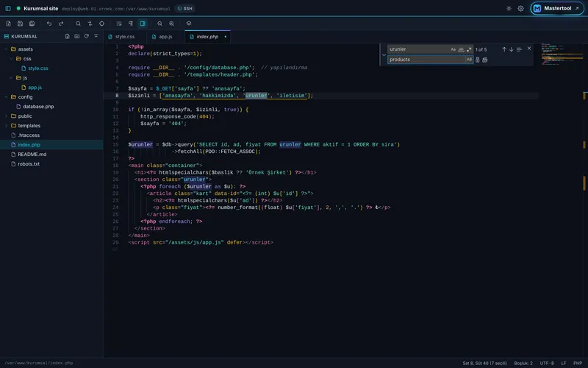Open search with the magnifier toolbar icon
The height and width of the screenshot is (368, 588).
[78, 24]
